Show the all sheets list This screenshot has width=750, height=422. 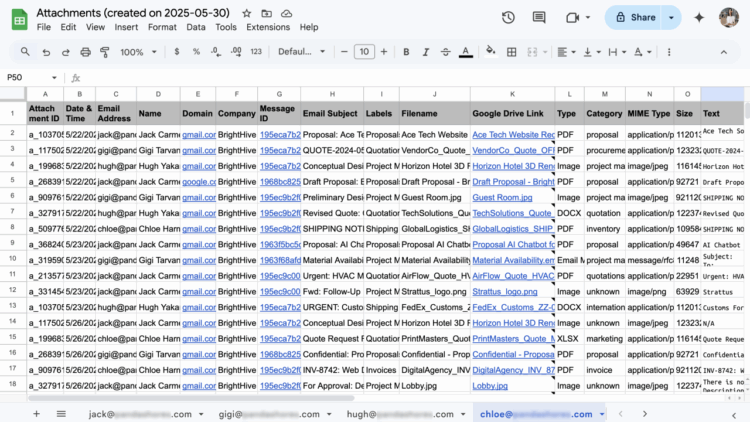[x=61, y=414]
